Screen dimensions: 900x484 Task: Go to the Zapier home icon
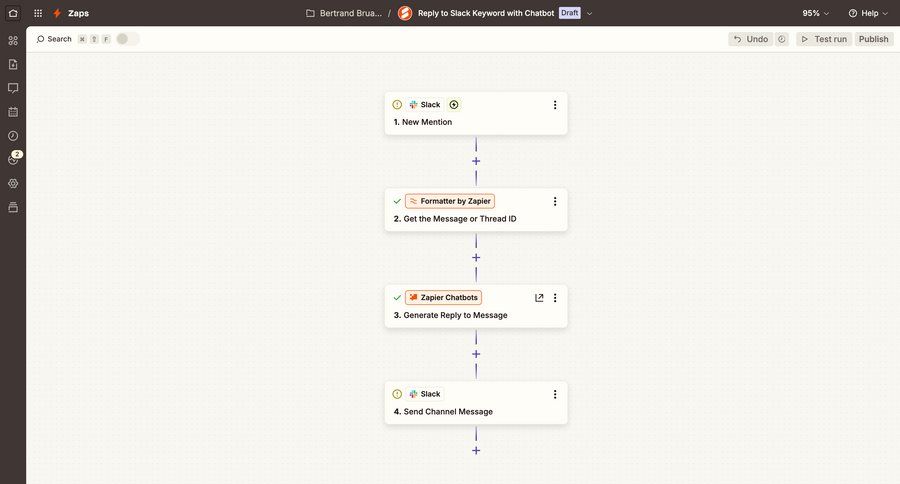(x=13, y=13)
